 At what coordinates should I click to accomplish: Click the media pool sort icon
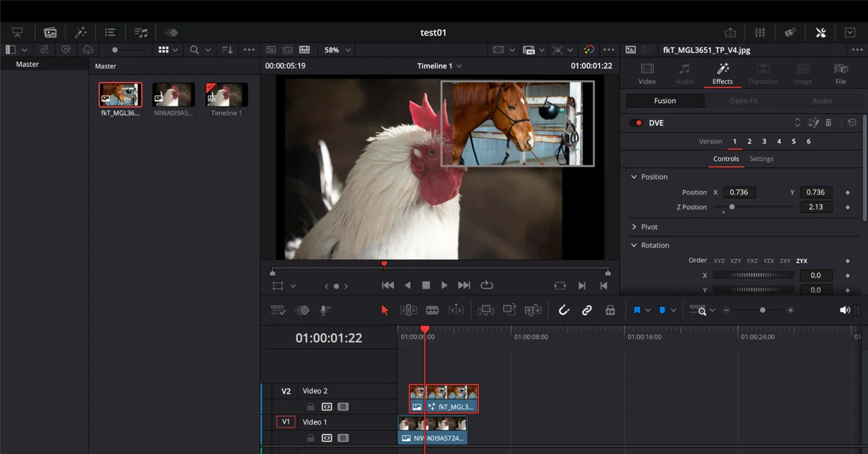(x=227, y=50)
